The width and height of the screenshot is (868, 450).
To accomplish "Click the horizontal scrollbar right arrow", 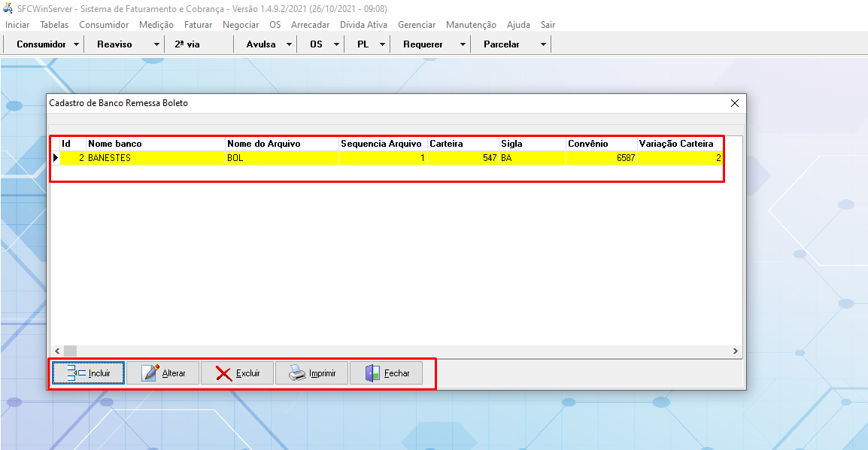I will coord(736,351).
